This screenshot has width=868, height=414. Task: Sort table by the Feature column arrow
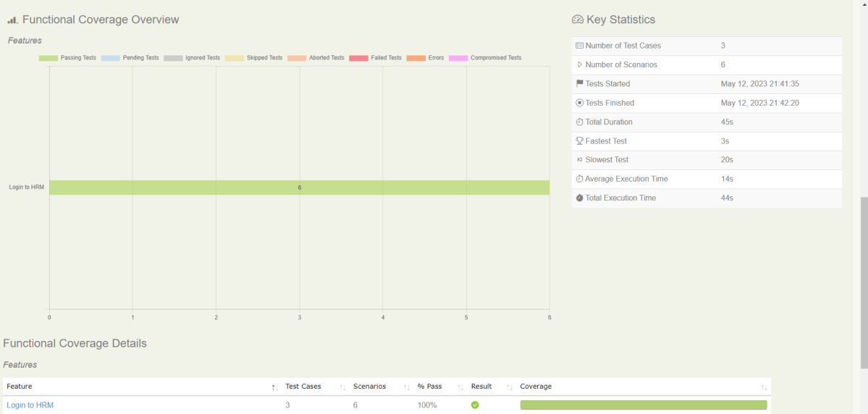pyautogui.click(x=274, y=387)
